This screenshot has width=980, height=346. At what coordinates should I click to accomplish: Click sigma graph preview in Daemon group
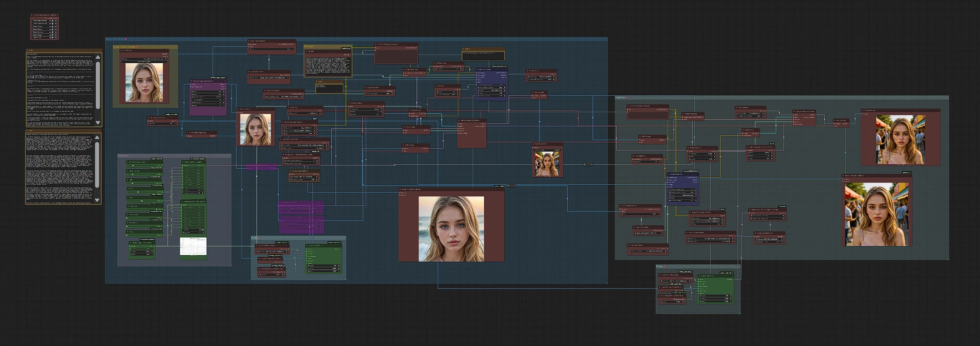click(193, 246)
